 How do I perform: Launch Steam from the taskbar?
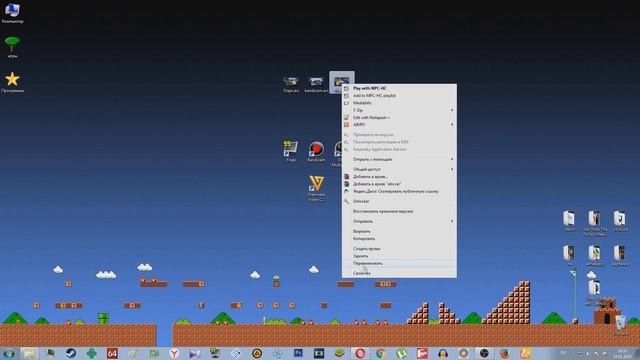71,353
